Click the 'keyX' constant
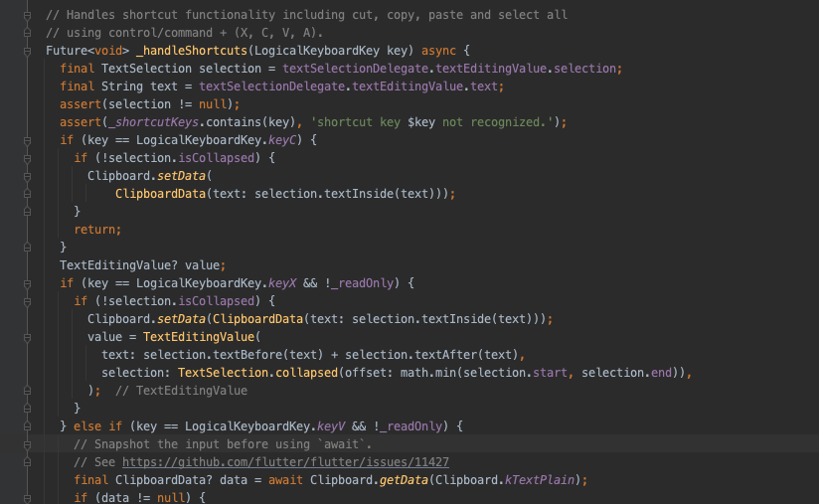Viewport: 819px width, 504px height. [x=282, y=283]
